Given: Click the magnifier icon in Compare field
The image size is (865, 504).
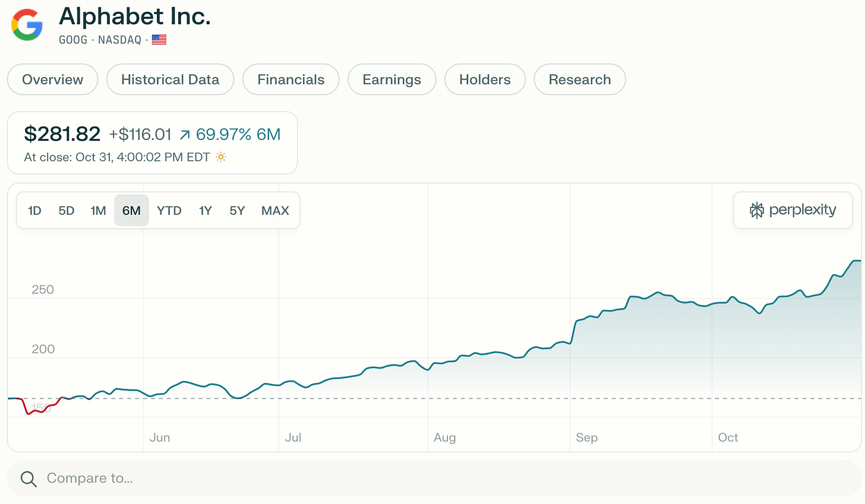Looking at the screenshot, I should [x=29, y=478].
